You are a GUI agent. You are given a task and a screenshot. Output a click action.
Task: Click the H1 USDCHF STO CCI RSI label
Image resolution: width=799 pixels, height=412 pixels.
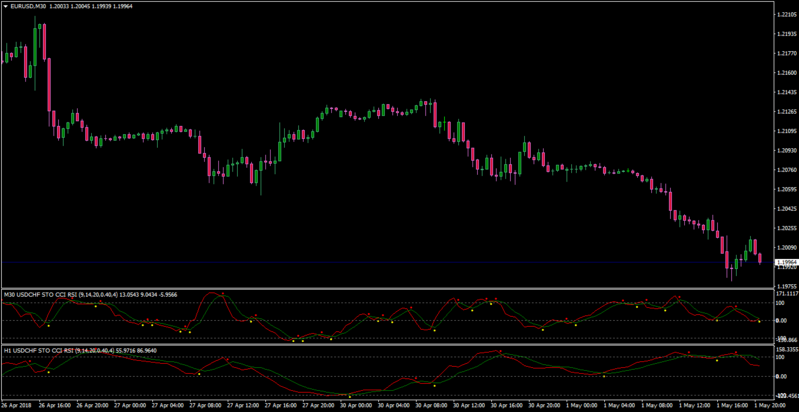pos(39,350)
